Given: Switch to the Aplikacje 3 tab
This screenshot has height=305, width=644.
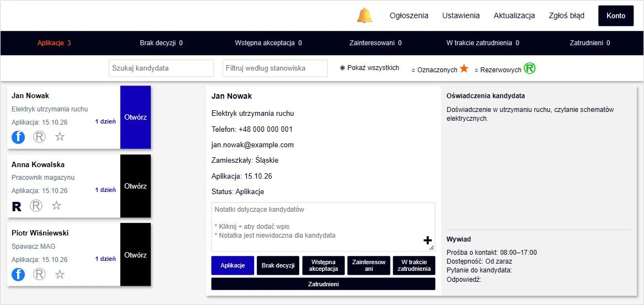Looking at the screenshot, I should [x=54, y=42].
